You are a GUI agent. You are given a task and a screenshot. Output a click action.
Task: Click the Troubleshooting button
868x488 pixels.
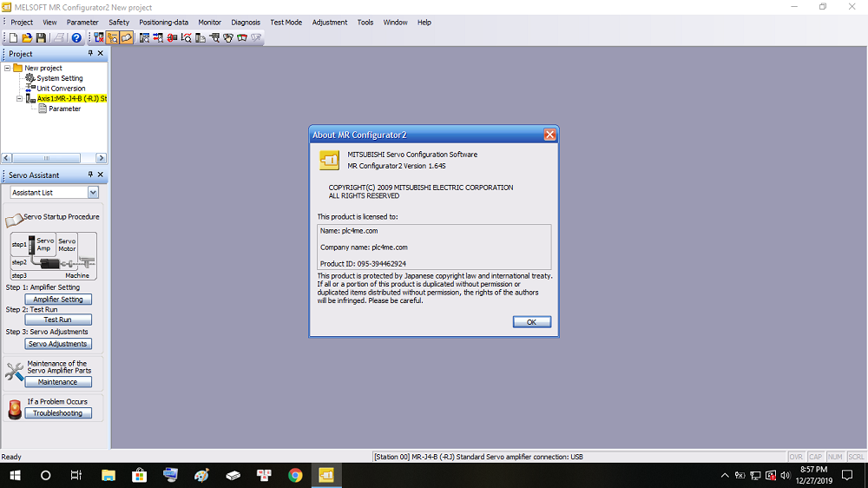[57, 413]
